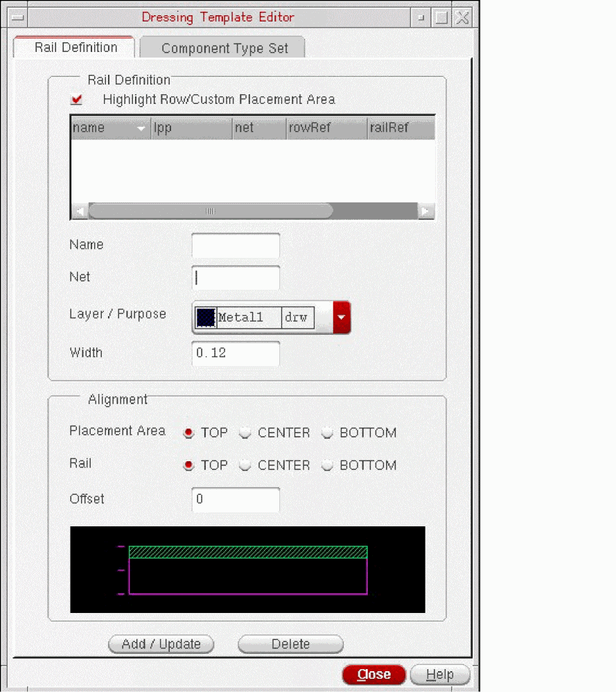Screen dimensions: 616x692
Task: Click the red Close button
Action: 374,675
